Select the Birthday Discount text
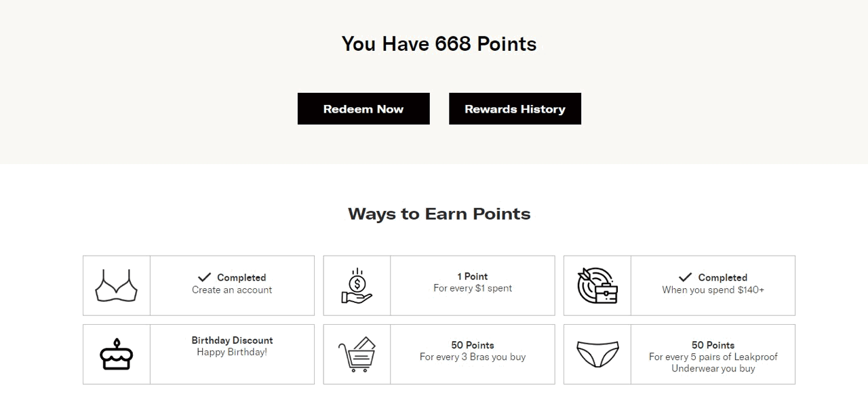 [232, 340]
